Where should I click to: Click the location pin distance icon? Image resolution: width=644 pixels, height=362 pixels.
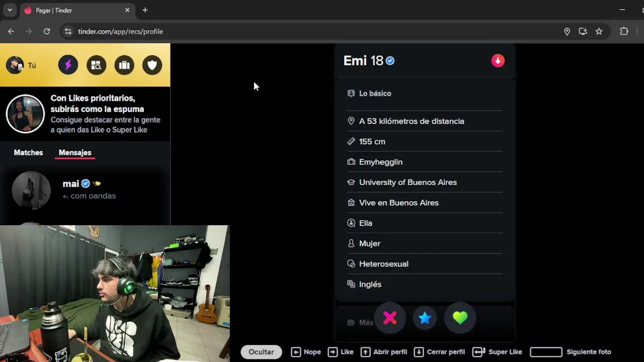click(x=351, y=121)
